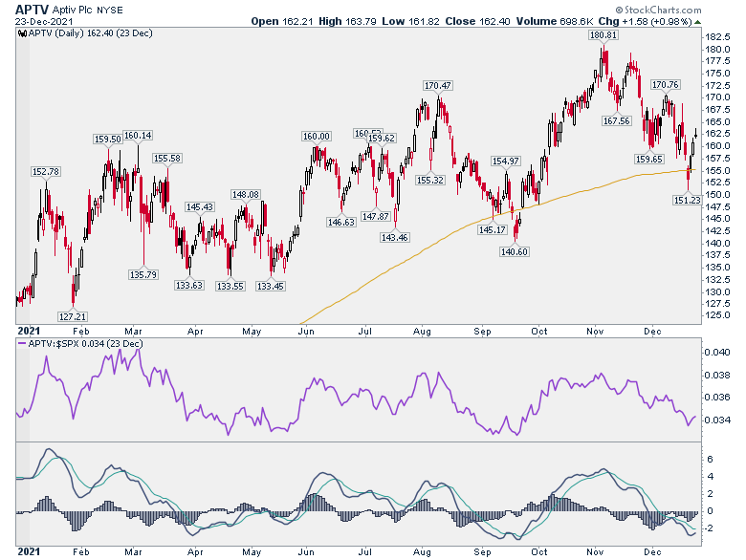
Task: Click the 167.56 price label
Action: (617, 120)
